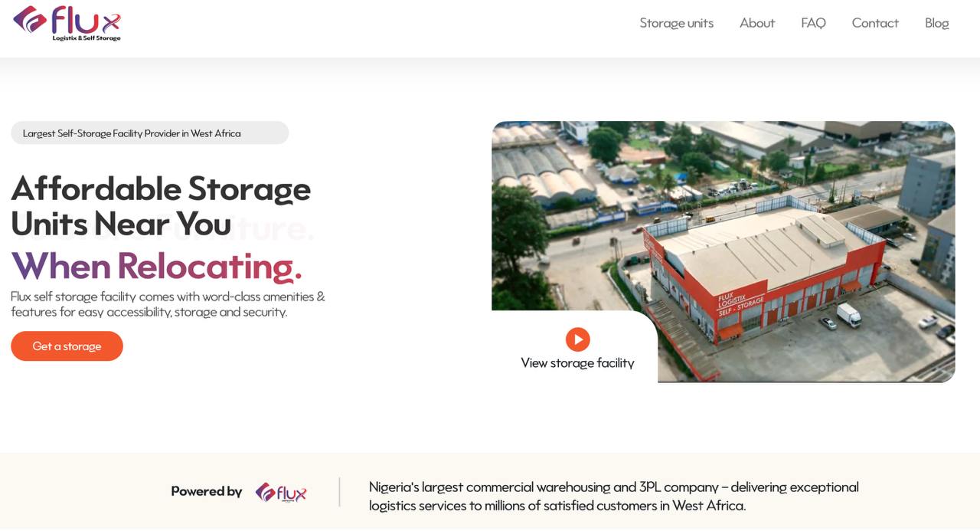This screenshot has height=531, width=980.
Task: Open the Storage units menu item
Action: (677, 23)
